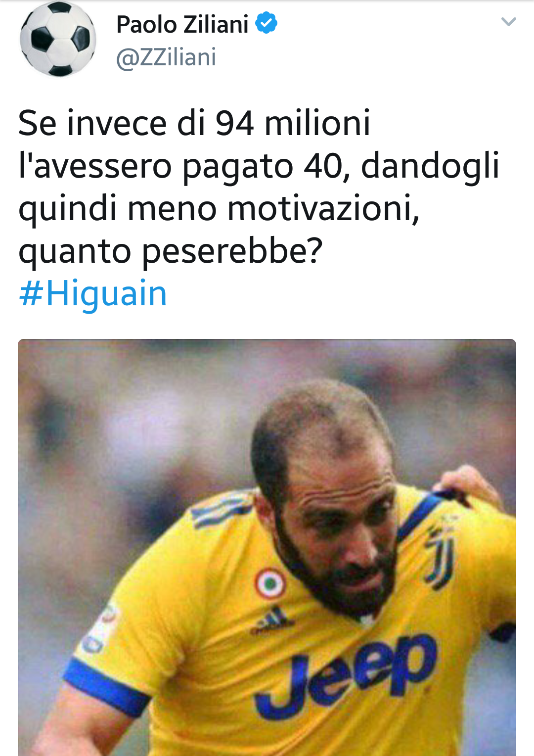This screenshot has height=756, width=534.
Task: Click the text 'quanto peserebbe?'
Action: click(171, 251)
